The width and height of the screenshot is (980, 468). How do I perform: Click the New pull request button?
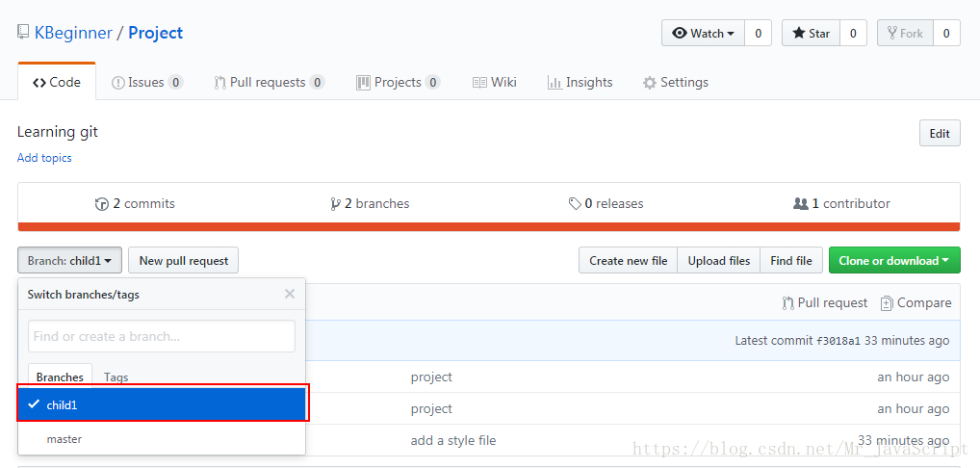click(183, 261)
